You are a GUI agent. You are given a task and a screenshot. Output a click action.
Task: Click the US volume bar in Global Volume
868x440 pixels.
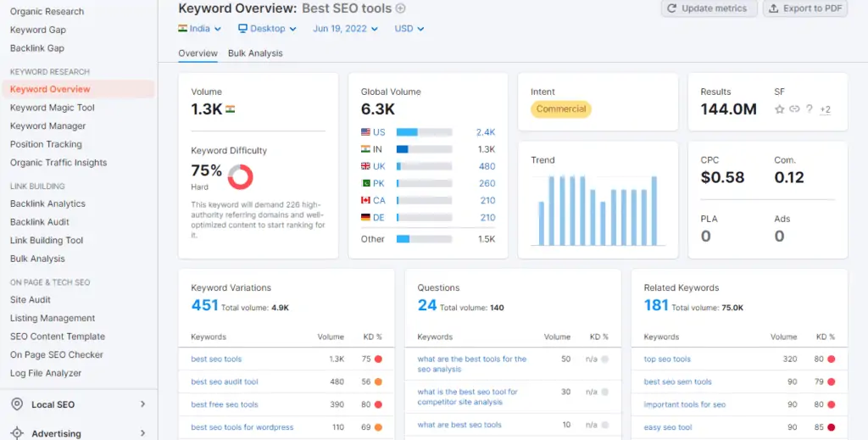coord(424,132)
